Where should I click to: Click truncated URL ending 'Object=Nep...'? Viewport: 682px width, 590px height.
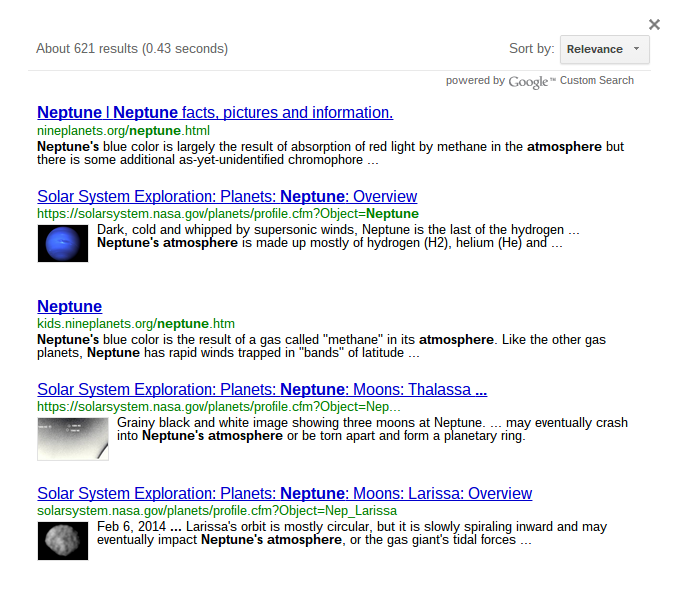(219, 407)
